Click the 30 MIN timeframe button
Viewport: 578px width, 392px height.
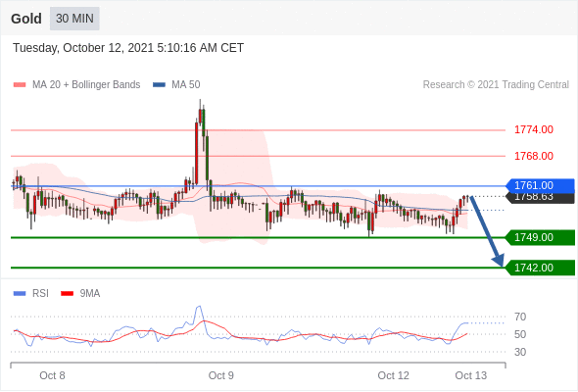[74, 19]
